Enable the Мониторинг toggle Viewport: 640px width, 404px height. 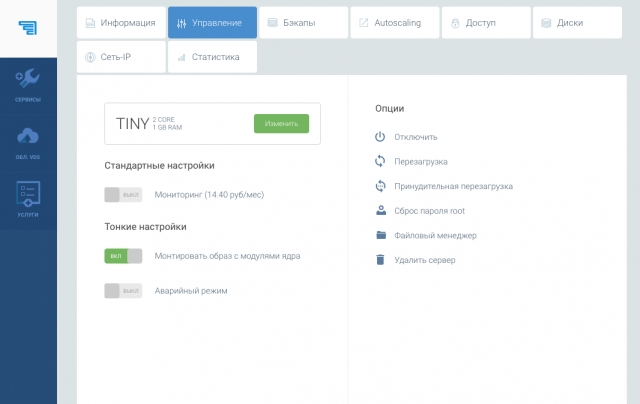[x=123, y=195]
